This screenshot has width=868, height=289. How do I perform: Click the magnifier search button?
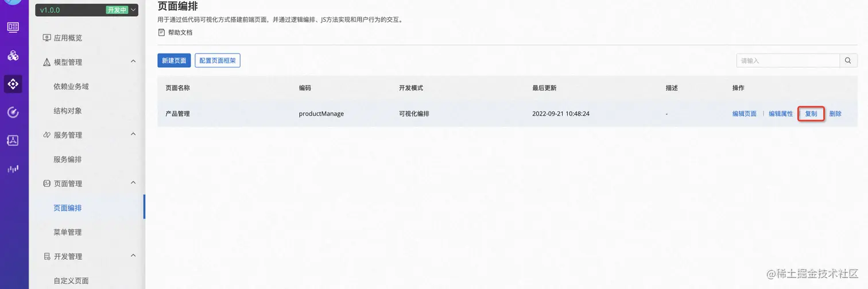tap(848, 60)
